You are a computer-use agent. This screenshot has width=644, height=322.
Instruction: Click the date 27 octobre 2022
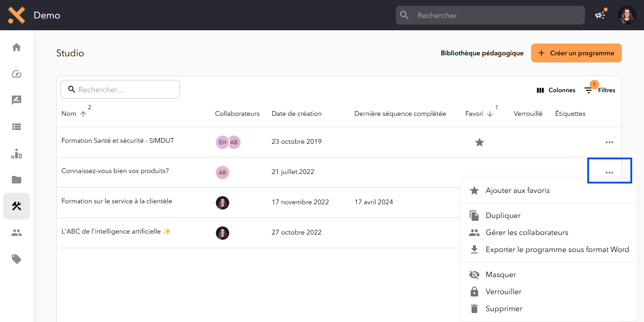click(x=297, y=232)
